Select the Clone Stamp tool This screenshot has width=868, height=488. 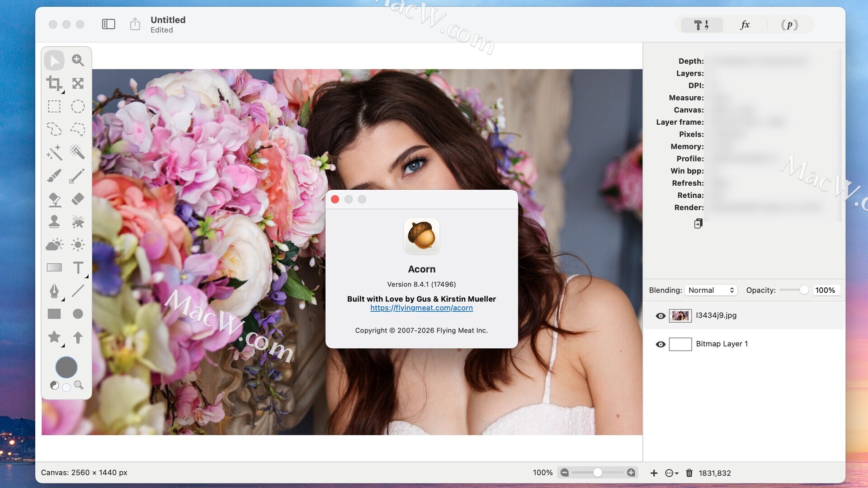point(54,222)
